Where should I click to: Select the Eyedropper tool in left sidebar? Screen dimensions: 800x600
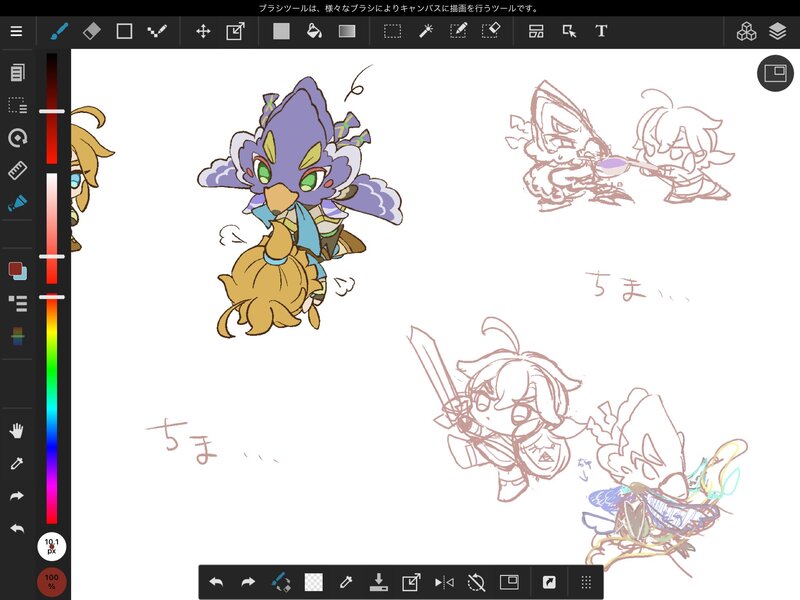[16, 463]
